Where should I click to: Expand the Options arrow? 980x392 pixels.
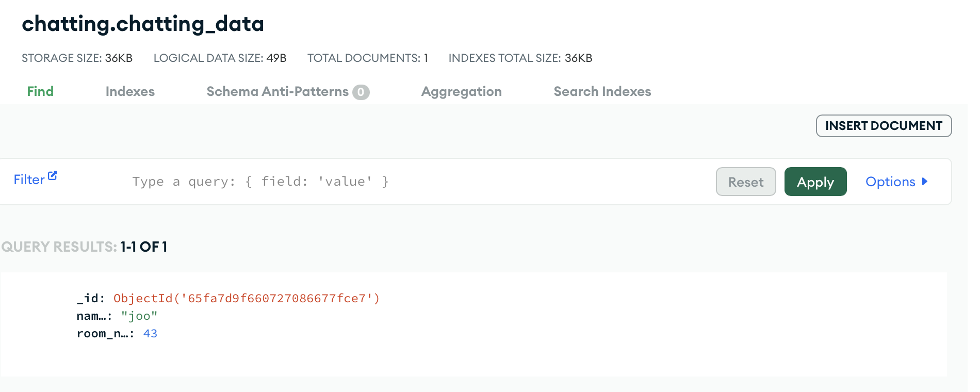tap(925, 182)
